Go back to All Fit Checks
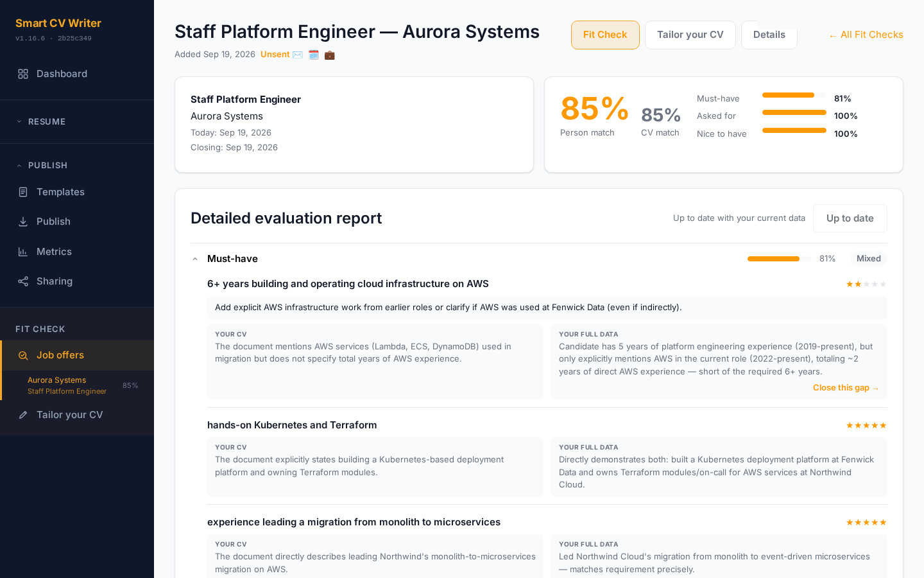The height and width of the screenshot is (578, 924). pos(866,35)
